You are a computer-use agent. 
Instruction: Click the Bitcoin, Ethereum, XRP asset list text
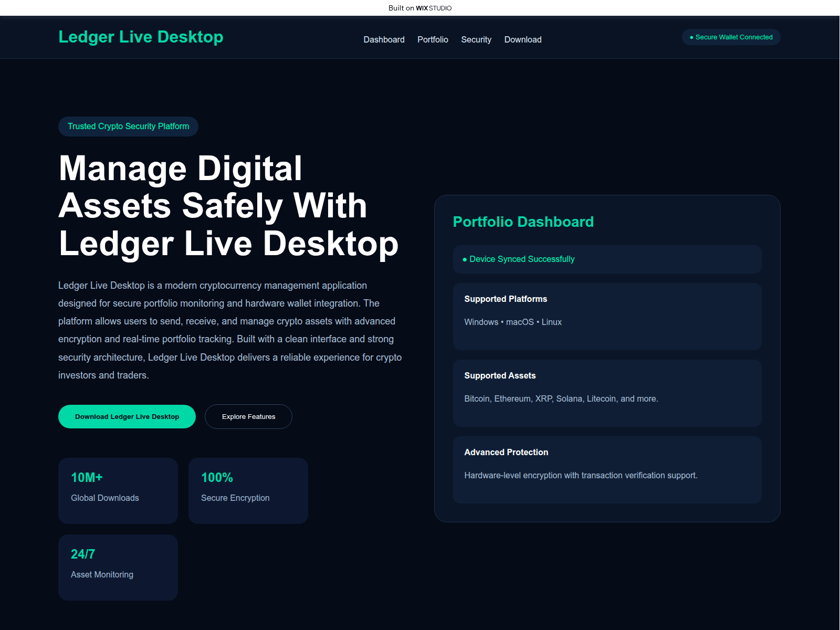561,398
